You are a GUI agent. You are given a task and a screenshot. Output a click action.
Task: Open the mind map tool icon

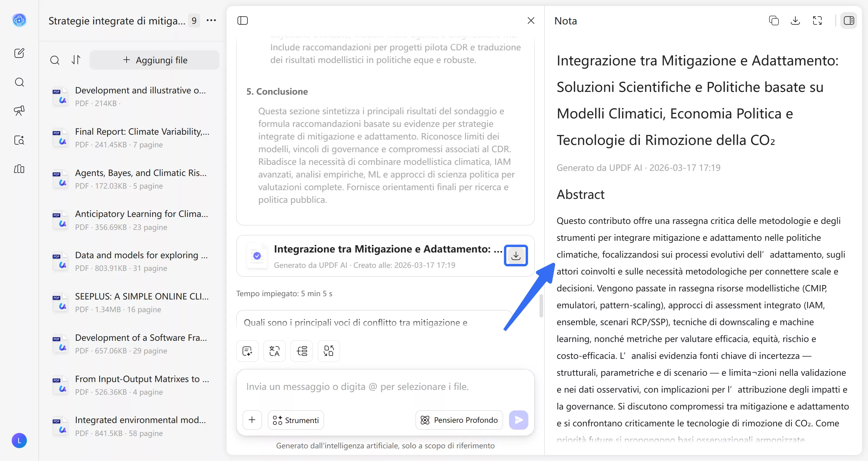pos(302,351)
